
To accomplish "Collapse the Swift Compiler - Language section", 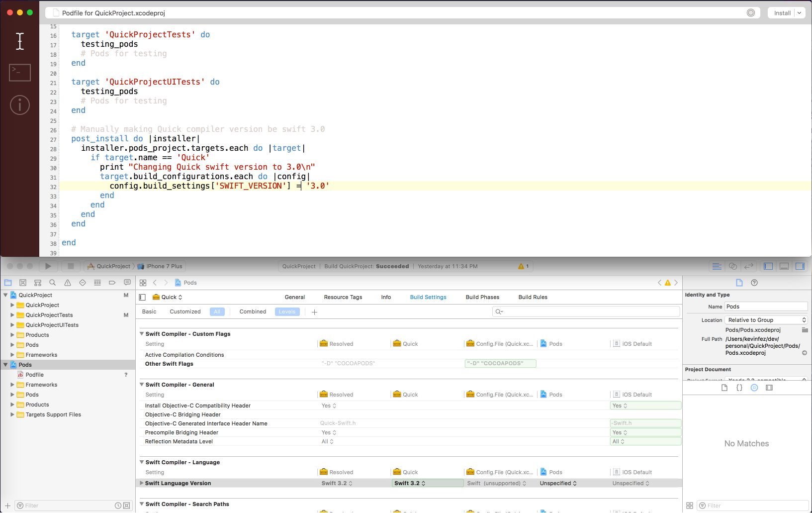I will tap(142, 462).
